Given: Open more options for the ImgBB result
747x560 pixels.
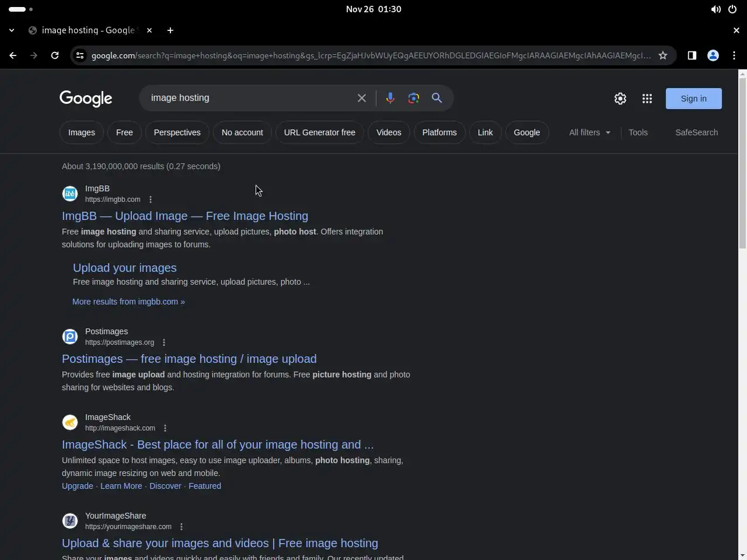Looking at the screenshot, I should (151, 199).
